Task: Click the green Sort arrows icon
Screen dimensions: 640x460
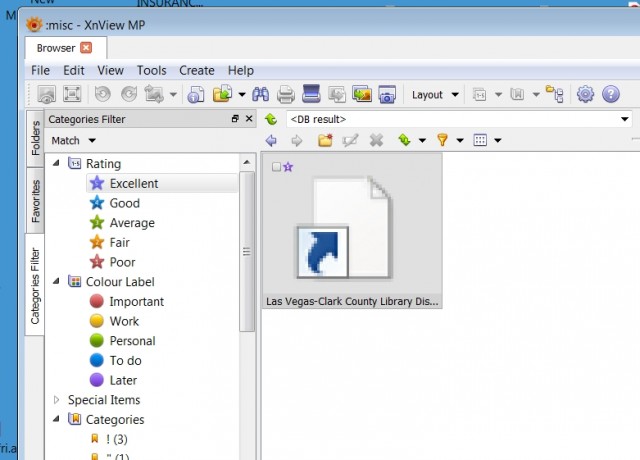Action: pyautogui.click(x=404, y=140)
